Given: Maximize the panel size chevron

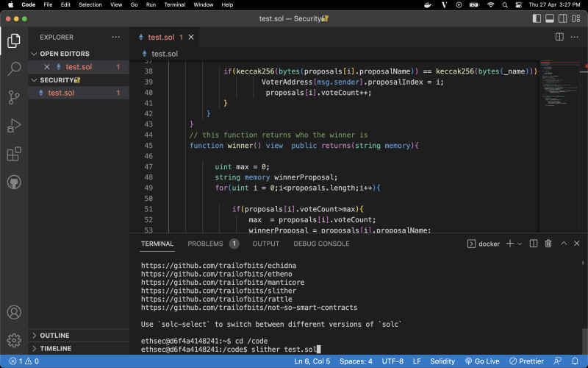Looking at the screenshot, I should point(564,244).
